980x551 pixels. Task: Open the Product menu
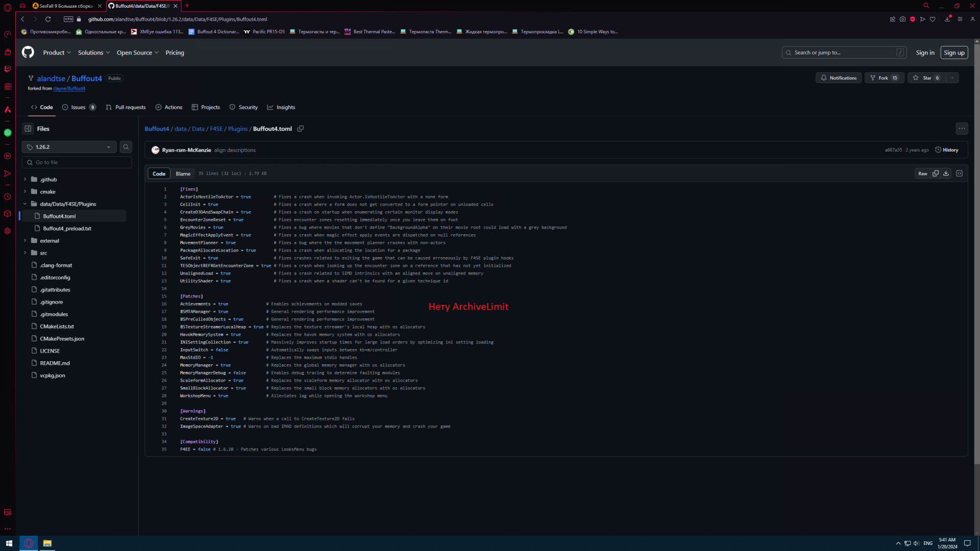point(57,53)
